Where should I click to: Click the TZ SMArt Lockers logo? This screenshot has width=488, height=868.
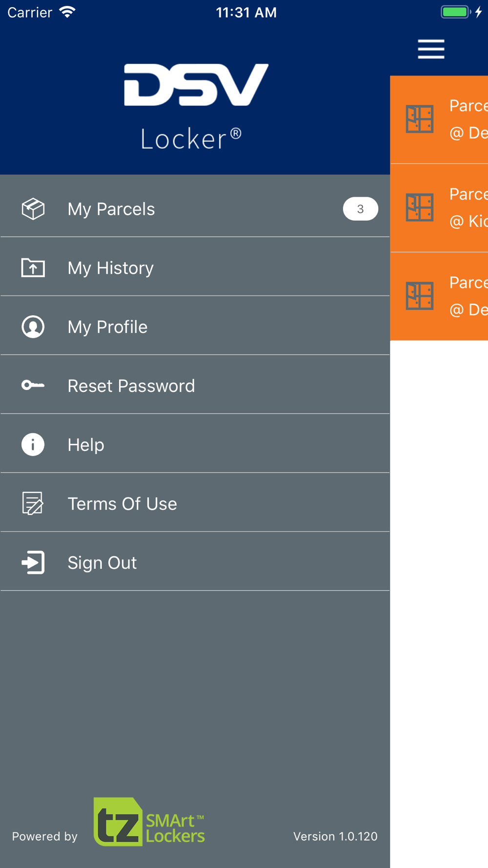pos(149,822)
